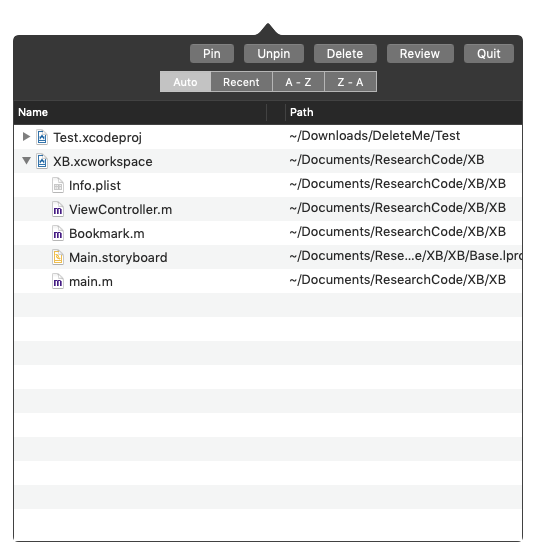Click the Path column header
The width and height of the screenshot is (536, 555).
(x=302, y=112)
